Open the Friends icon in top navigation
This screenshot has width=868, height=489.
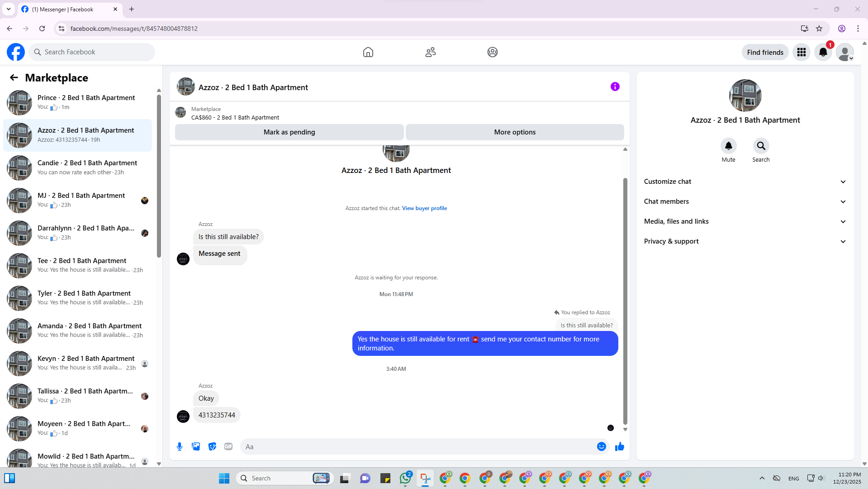pos(431,52)
